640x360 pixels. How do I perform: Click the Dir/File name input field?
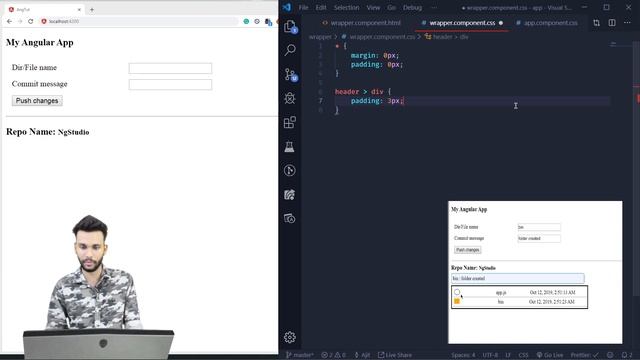(170, 68)
